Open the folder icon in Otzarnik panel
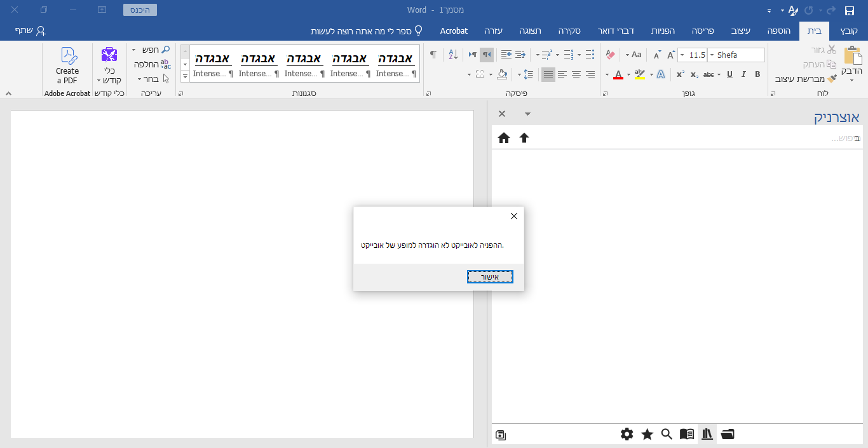 click(x=728, y=434)
